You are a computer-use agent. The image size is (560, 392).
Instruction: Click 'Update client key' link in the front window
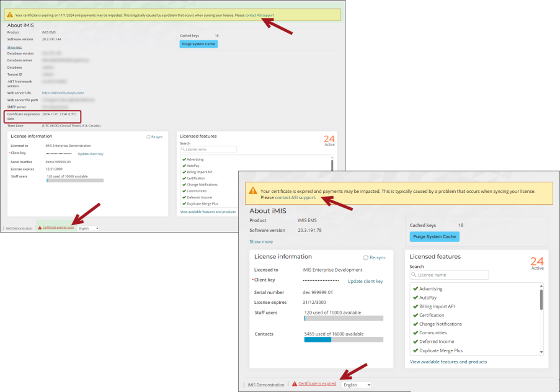click(x=365, y=281)
